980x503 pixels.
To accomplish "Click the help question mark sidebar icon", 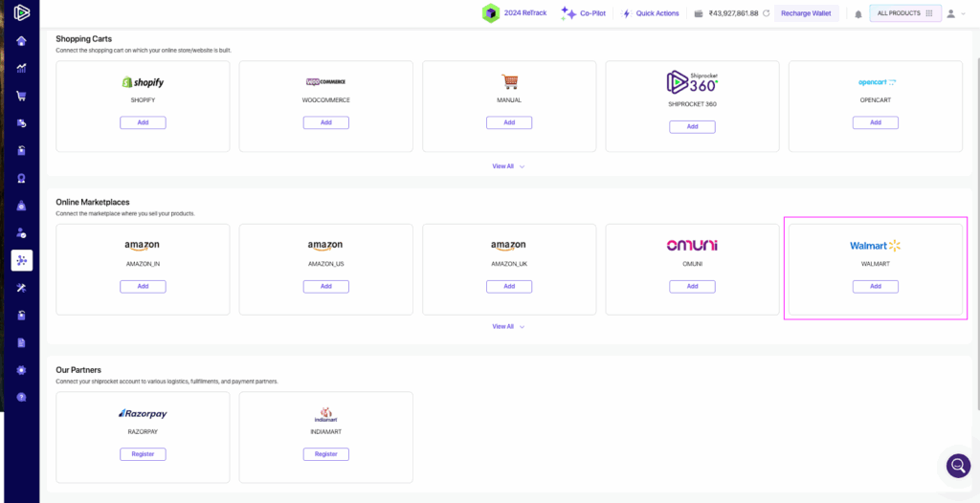I will [21, 397].
